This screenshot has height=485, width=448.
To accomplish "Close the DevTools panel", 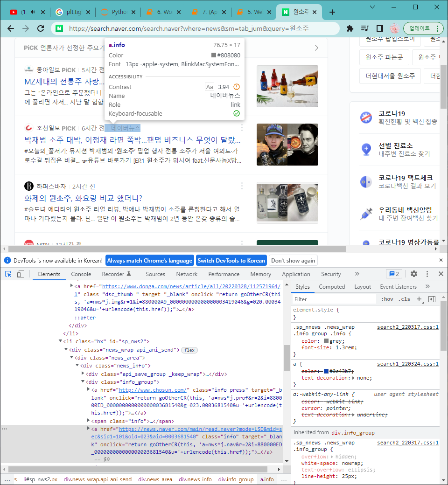I will pos(441,274).
